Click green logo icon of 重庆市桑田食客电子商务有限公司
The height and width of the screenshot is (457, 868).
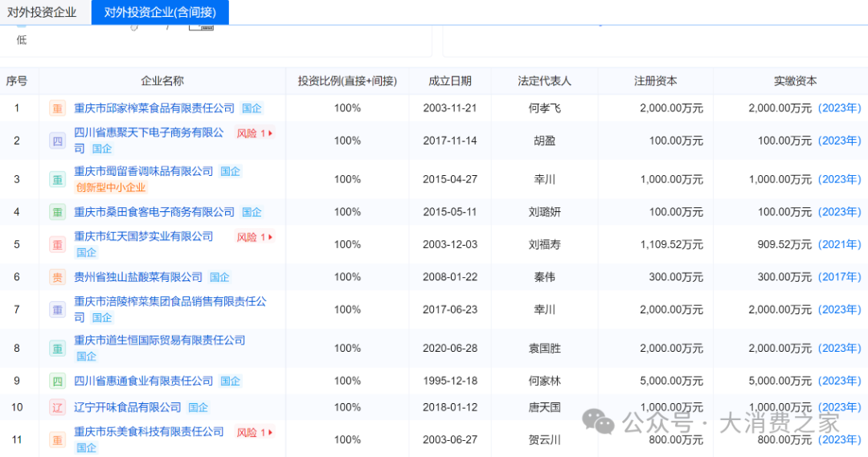click(x=57, y=212)
